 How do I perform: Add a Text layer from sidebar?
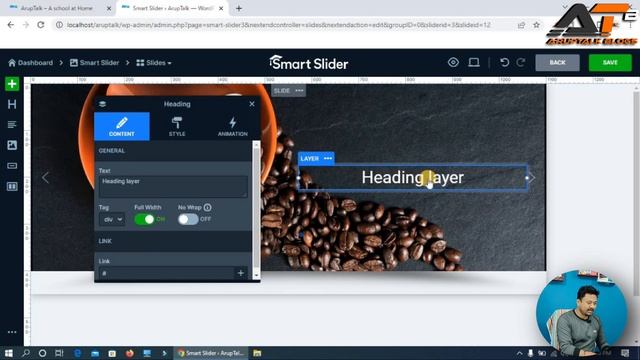pos(12,124)
